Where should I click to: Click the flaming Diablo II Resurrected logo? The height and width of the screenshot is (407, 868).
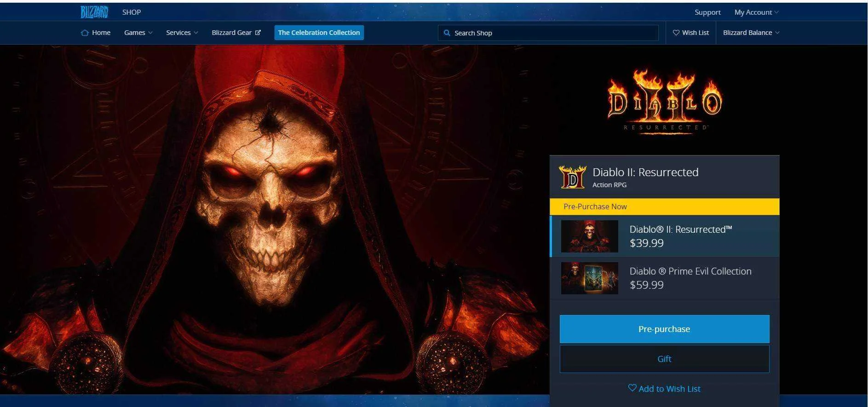pos(665,102)
